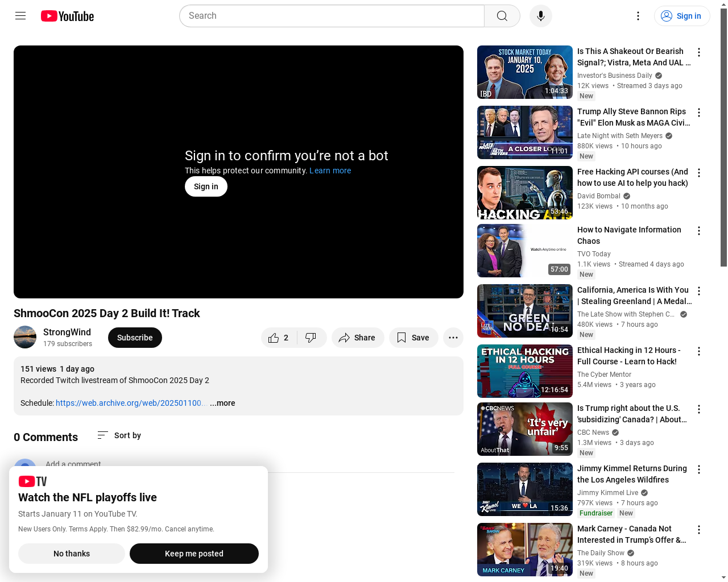
Task: Click the search magnifier button
Action: coord(502,16)
